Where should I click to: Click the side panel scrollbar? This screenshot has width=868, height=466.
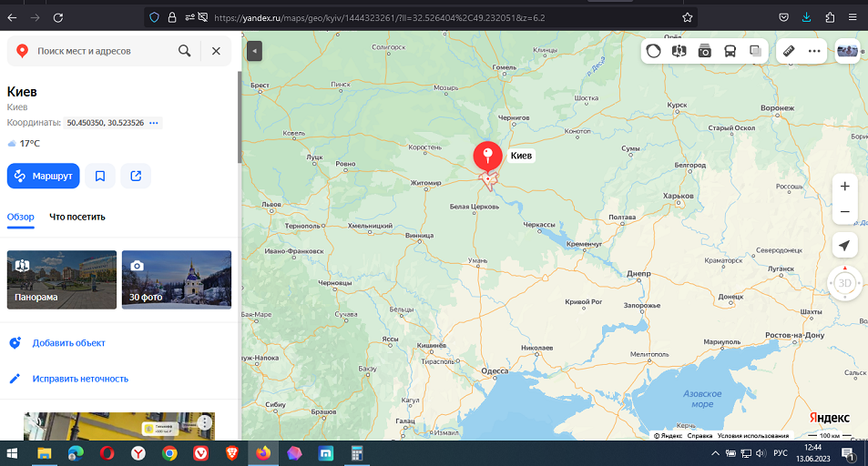[x=240, y=117]
